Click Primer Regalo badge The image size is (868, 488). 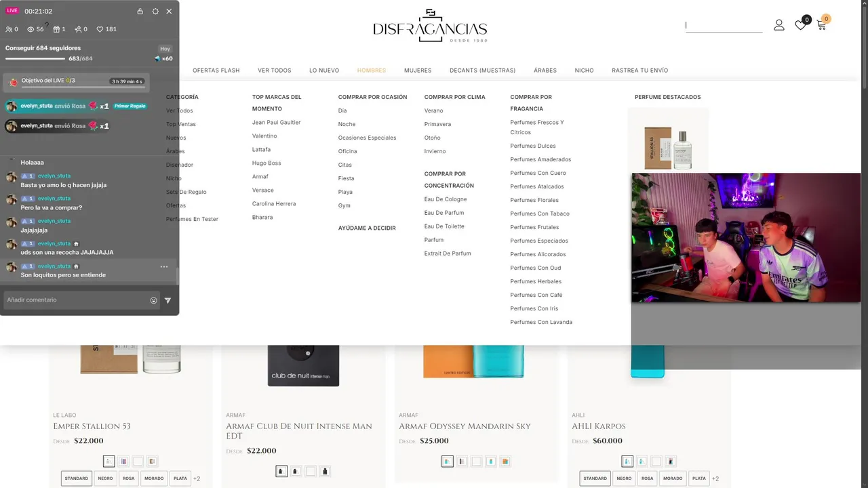130,106
